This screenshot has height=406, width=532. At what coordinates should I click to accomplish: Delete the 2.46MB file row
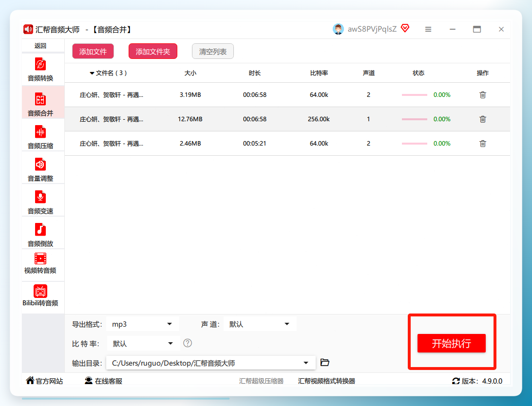482,144
